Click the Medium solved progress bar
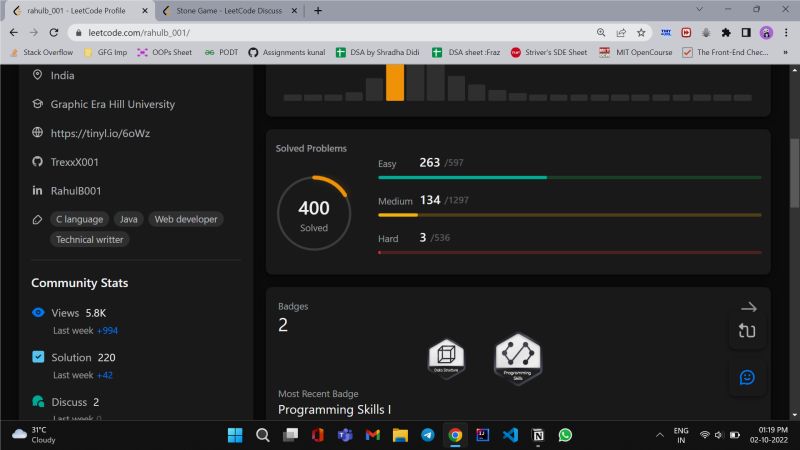 tap(569, 215)
